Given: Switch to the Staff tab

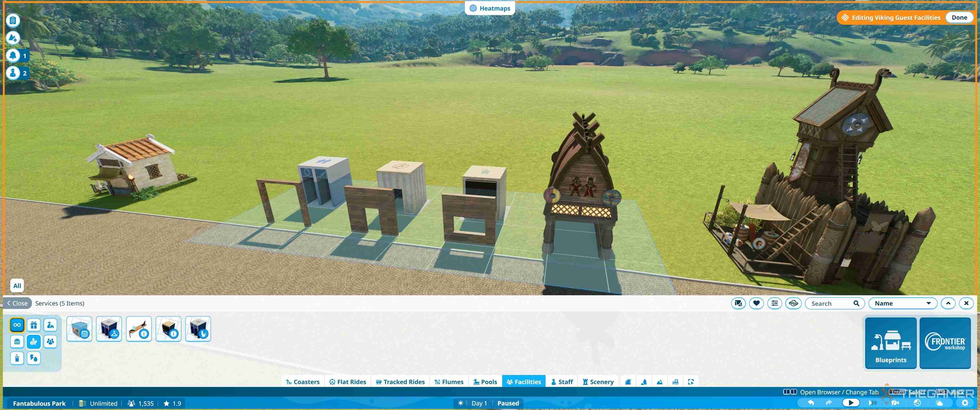Looking at the screenshot, I should pos(562,382).
